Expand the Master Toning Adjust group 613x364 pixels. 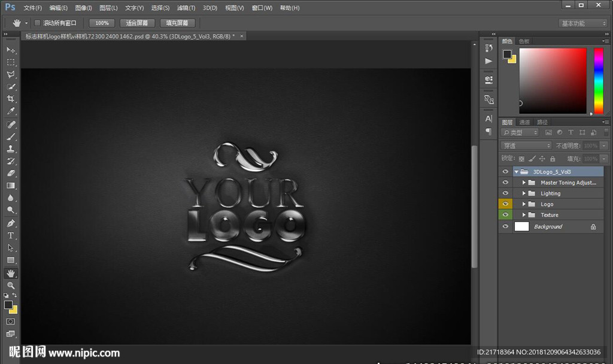524,183
